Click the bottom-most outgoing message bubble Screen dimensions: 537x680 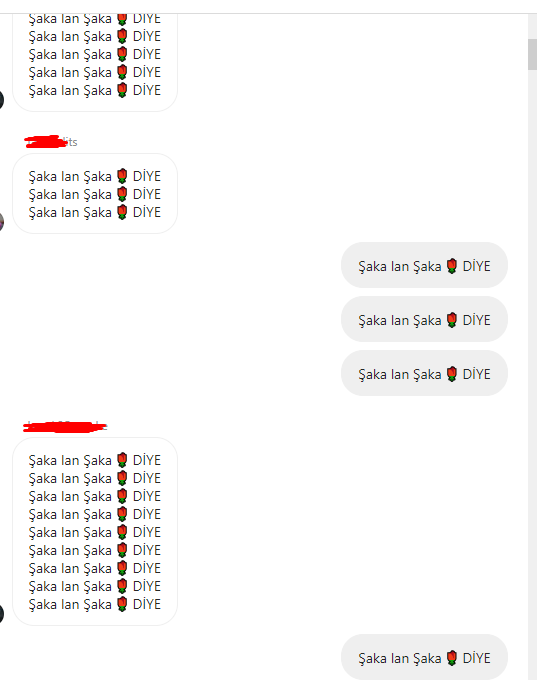tap(424, 657)
